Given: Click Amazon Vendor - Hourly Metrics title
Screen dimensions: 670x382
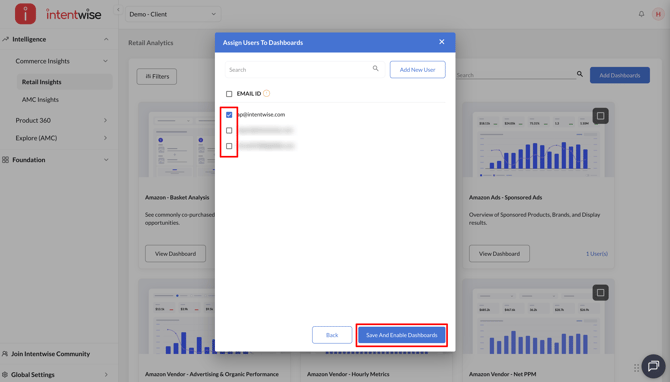Looking at the screenshot, I should click(348, 374).
